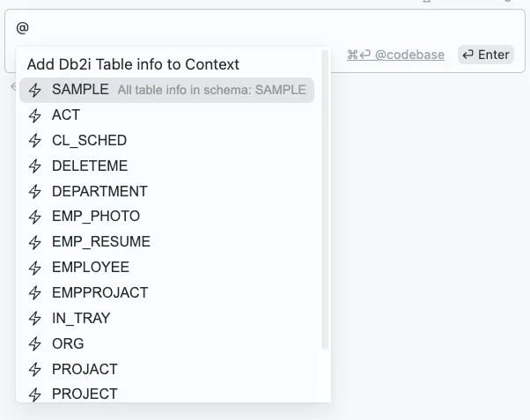Click the lightning icon beside EMP_PHOTO
The height and width of the screenshot is (420, 530).
pos(35,217)
